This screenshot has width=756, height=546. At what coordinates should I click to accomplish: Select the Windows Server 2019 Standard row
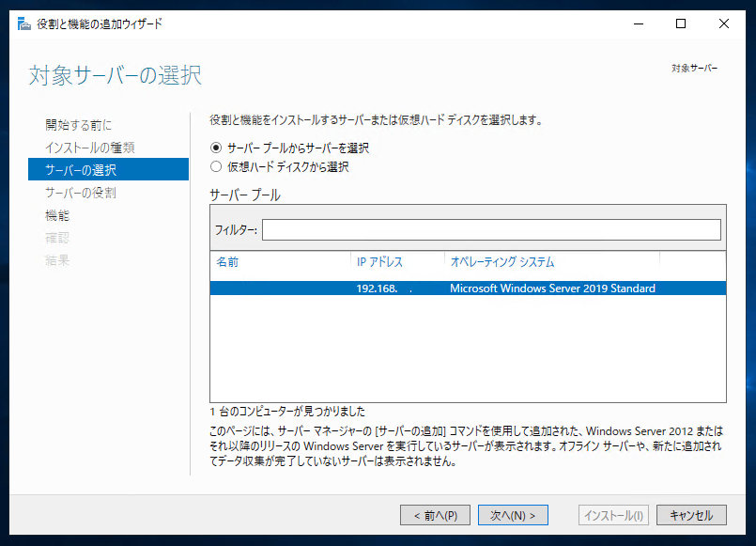tap(469, 289)
